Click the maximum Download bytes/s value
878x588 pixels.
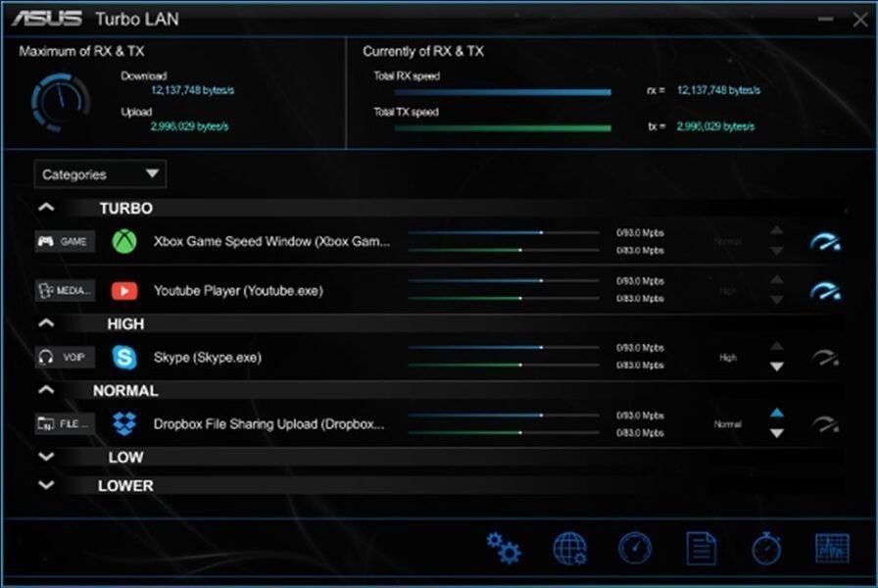pyautogui.click(x=192, y=90)
